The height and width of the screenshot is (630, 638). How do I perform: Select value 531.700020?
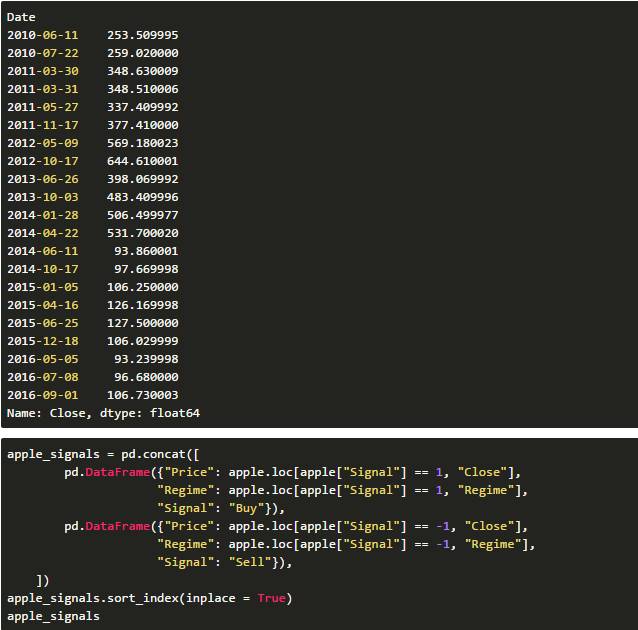click(x=142, y=233)
